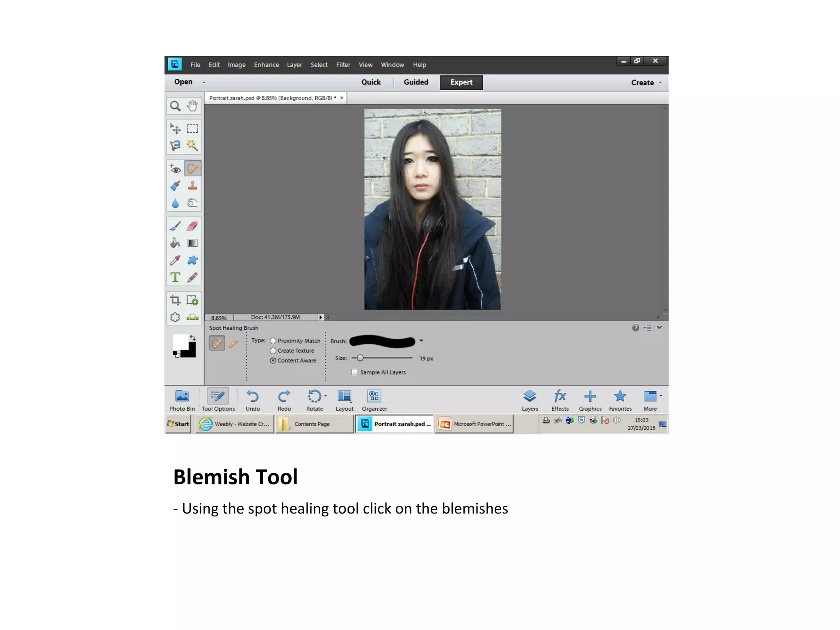Toggle the Photo Bin panel
Screen dimensions: 840x630
(182, 400)
